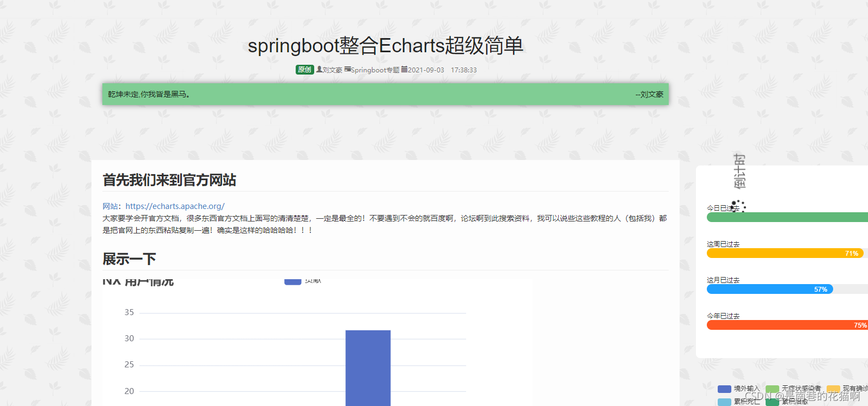868x406 pixels.
Task: Open the echarts.apache.org link
Action: pyautogui.click(x=175, y=206)
